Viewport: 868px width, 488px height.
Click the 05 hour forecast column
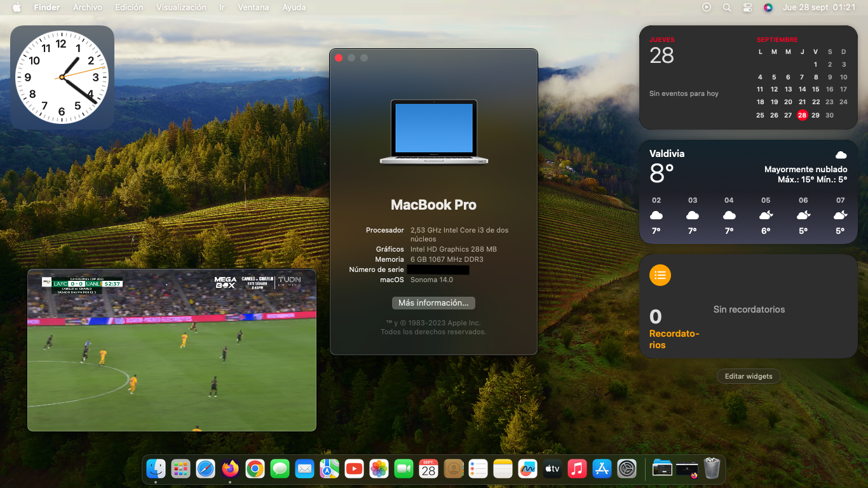(x=766, y=216)
